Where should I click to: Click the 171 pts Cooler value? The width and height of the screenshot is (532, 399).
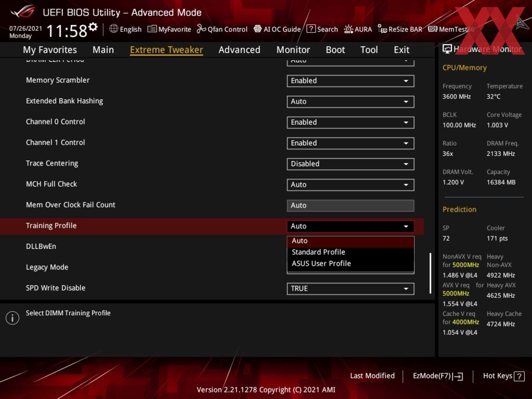click(497, 239)
